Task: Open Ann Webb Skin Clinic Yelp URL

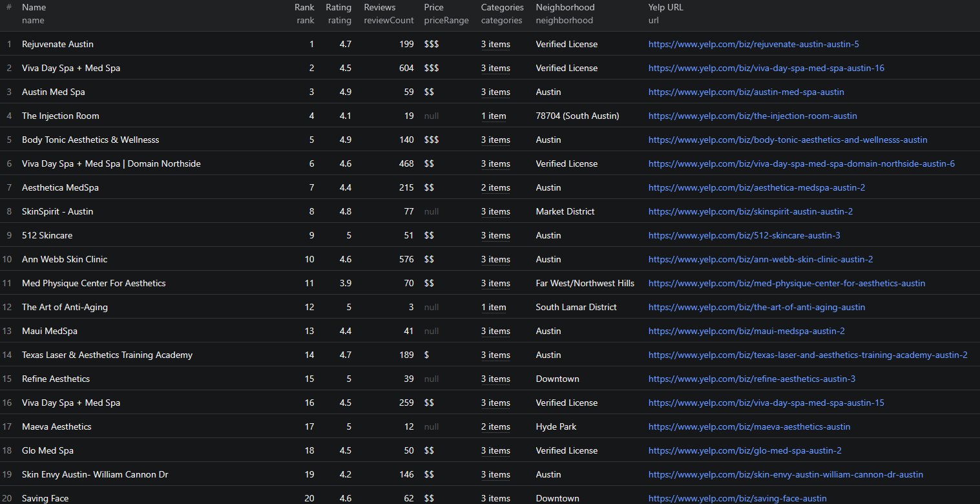Action: tap(760, 259)
